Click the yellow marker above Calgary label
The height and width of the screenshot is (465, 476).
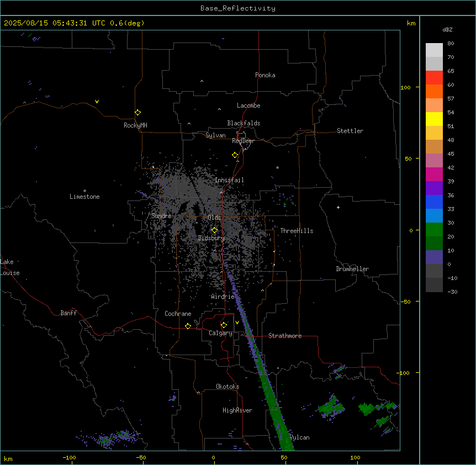click(224, 325)
